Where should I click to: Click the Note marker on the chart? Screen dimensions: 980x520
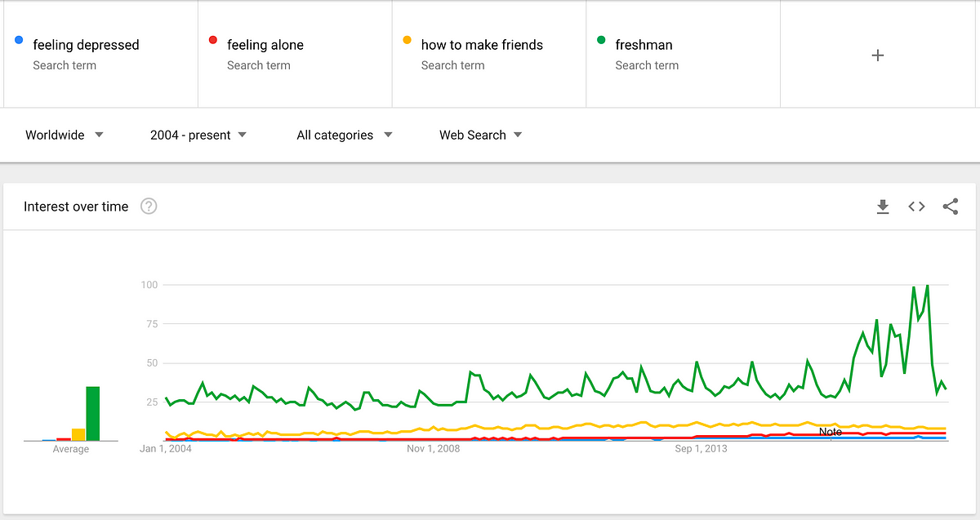(x=831, y=432)
